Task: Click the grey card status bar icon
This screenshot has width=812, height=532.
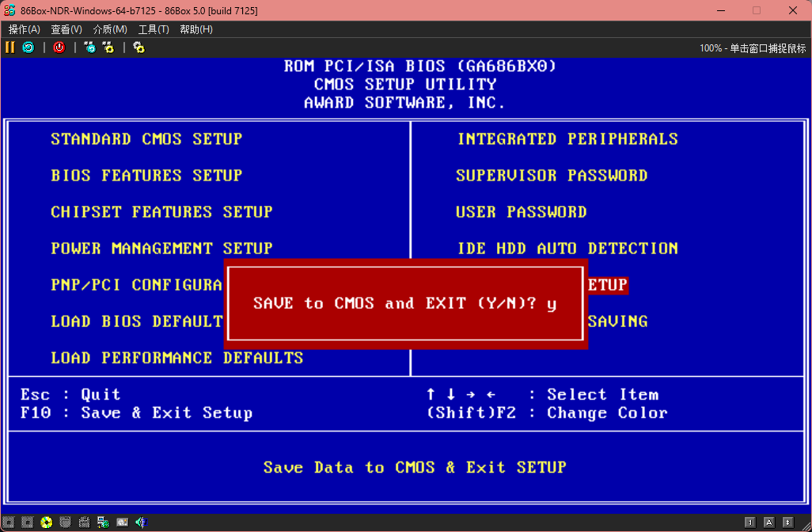Action: coord(122,522)
